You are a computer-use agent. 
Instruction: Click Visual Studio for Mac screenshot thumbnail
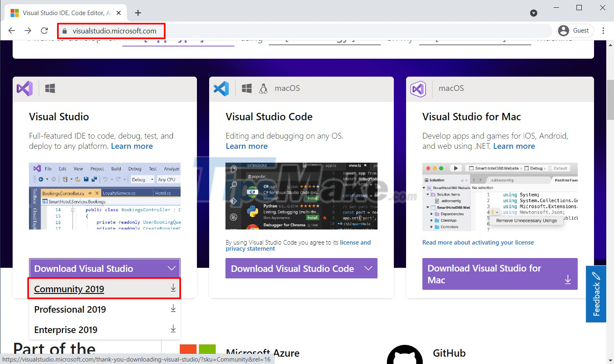click(500, 196)
